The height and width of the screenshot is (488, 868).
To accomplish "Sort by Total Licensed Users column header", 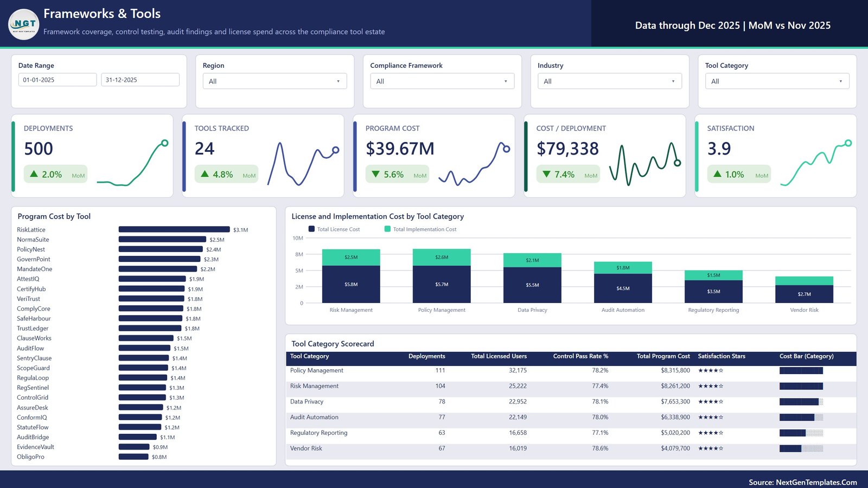I will point(499,356).
